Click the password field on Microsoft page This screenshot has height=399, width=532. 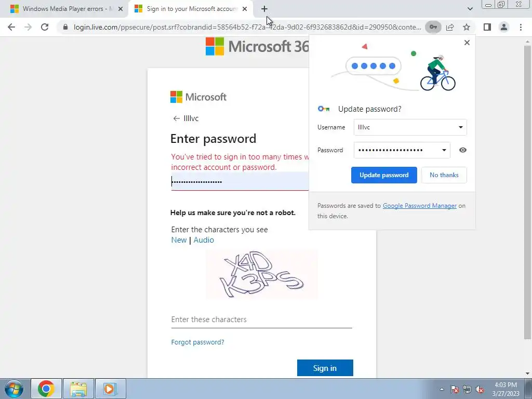[x=240, y=181]
